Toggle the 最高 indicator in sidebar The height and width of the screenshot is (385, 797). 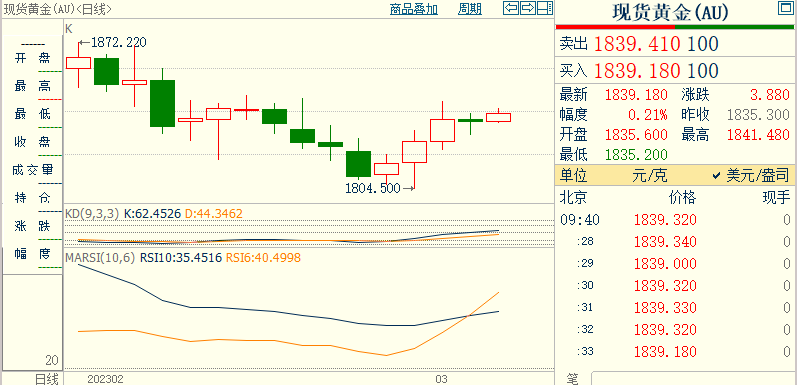pyautogui.click(x=33, y=86)
